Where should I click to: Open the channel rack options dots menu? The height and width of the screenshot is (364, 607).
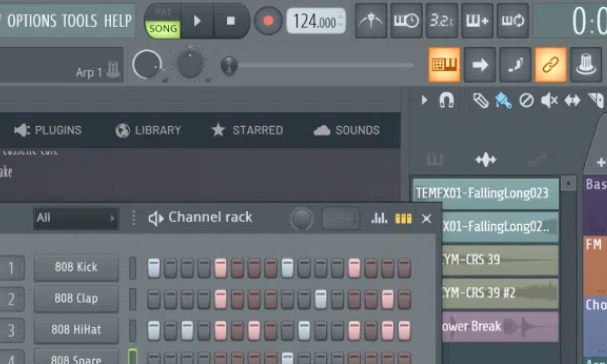click(x=134, y=218)
